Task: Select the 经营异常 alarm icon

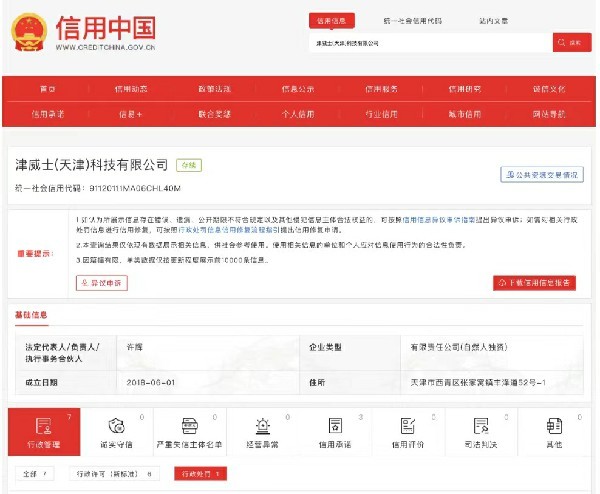Action: point(262,432)
